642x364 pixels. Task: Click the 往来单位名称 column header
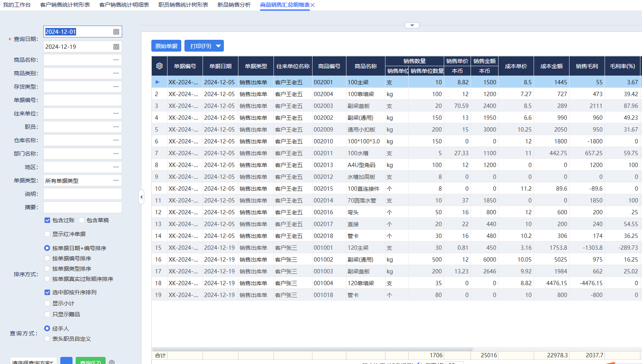(x=293, y=66)
